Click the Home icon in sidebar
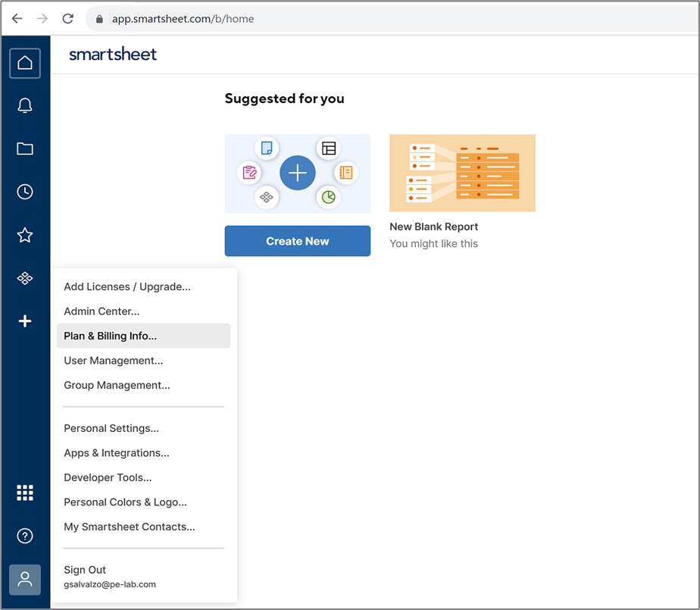 point(25,63)
